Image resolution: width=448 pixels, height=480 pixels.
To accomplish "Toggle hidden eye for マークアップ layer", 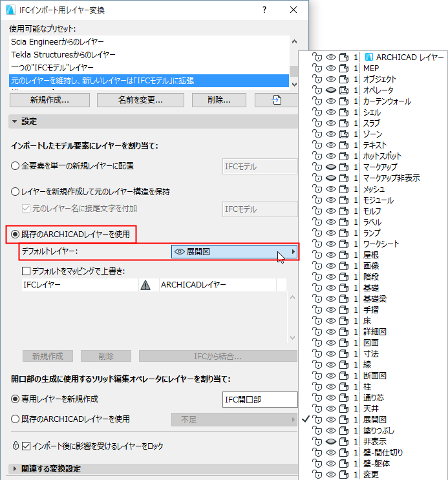I will pos(330,167).
